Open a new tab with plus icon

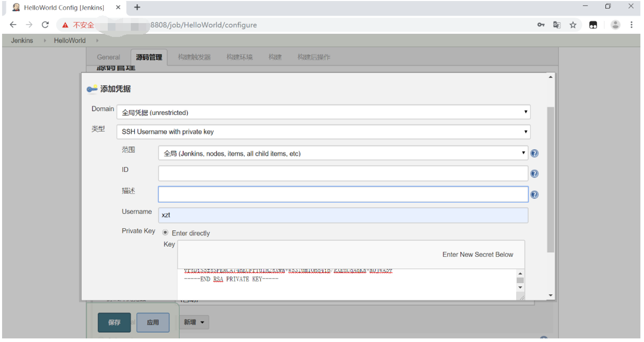tap(137, 7)
